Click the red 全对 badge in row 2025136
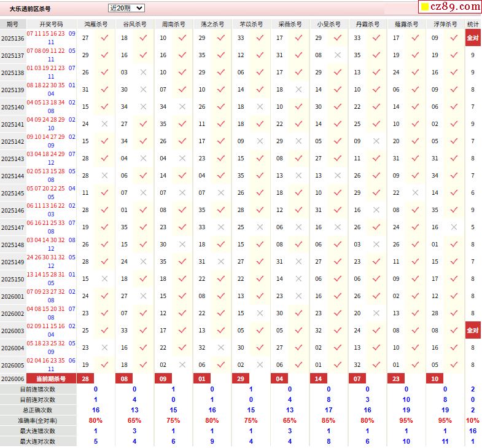 point(472,38)
